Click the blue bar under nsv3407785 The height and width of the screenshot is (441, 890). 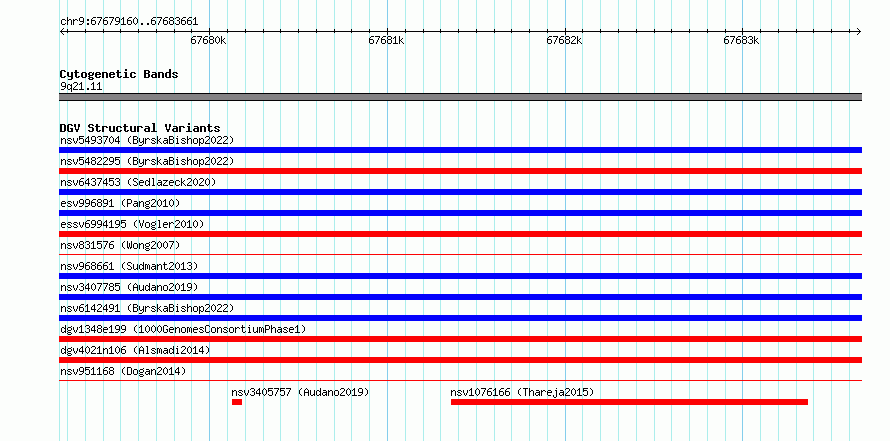click(x=460, y=297)
